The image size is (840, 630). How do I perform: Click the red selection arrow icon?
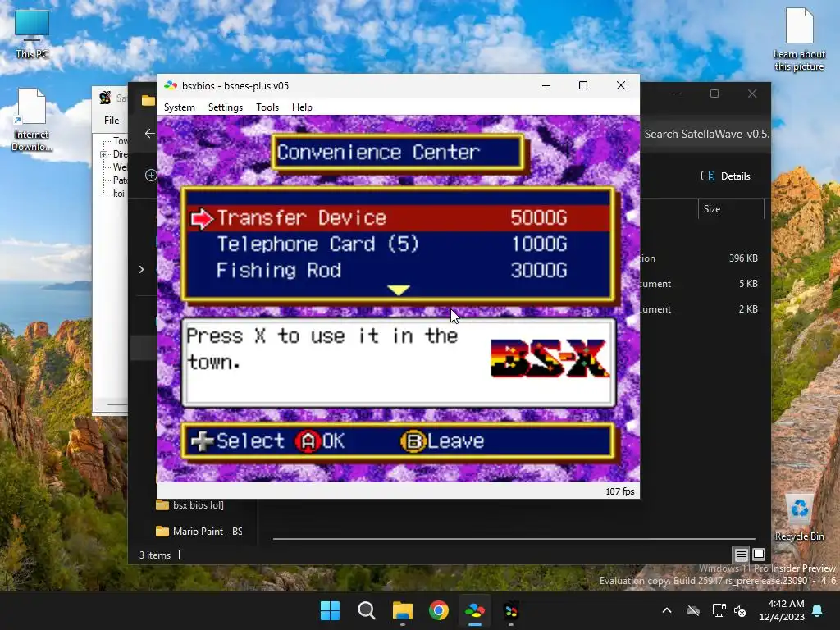coord(202,218)
